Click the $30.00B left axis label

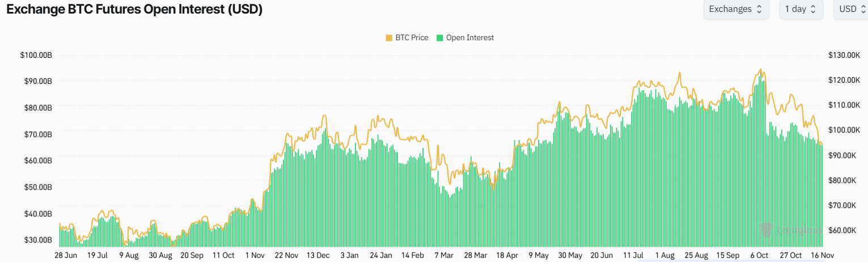pos(38,240)
